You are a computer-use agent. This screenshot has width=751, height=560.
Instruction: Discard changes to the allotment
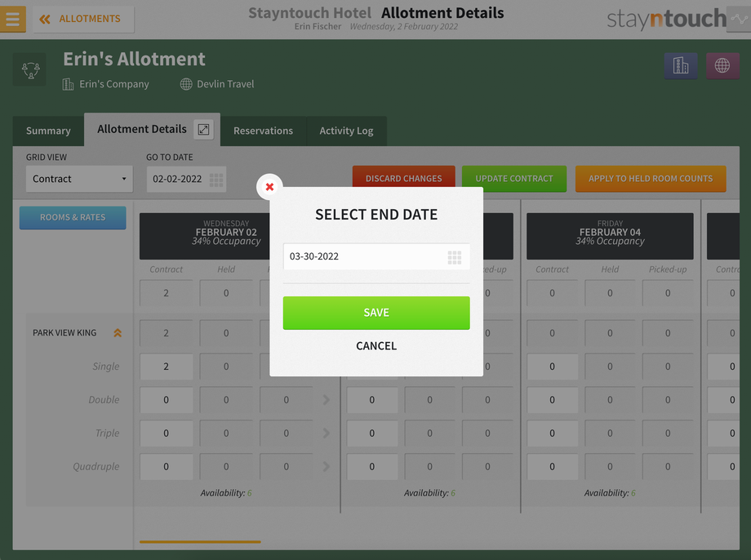pyautogui.click(x=404, y=179)
